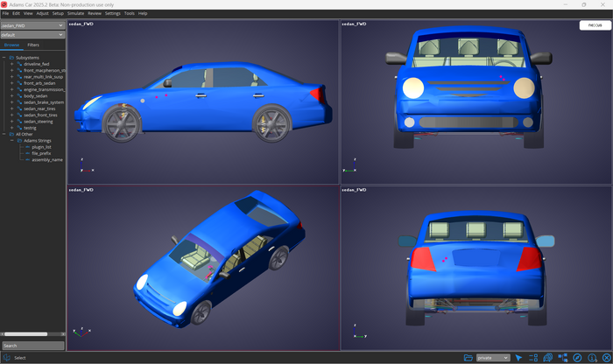Screen dimensions: 613x364
Task: Open the private database dropdown
Action: pos(493,358)
